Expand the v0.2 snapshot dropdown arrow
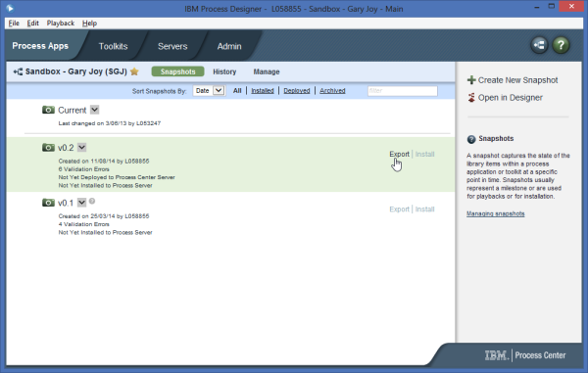The image size is (588, 373). (x=81, y=148)
